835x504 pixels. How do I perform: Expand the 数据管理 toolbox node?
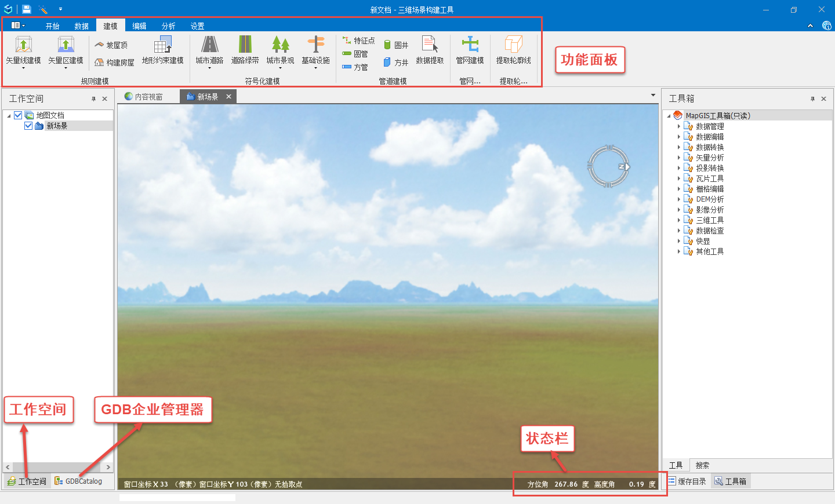[x=679, y=126]
